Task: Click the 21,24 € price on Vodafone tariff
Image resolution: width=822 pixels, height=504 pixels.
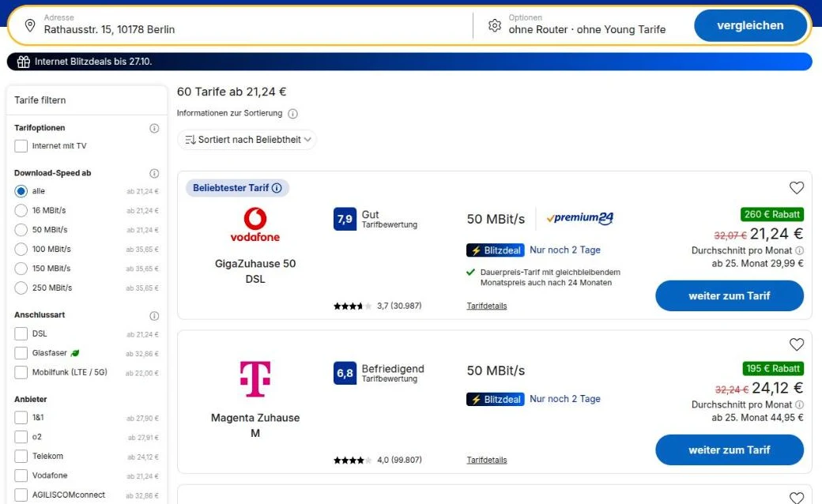Action: 776,234
